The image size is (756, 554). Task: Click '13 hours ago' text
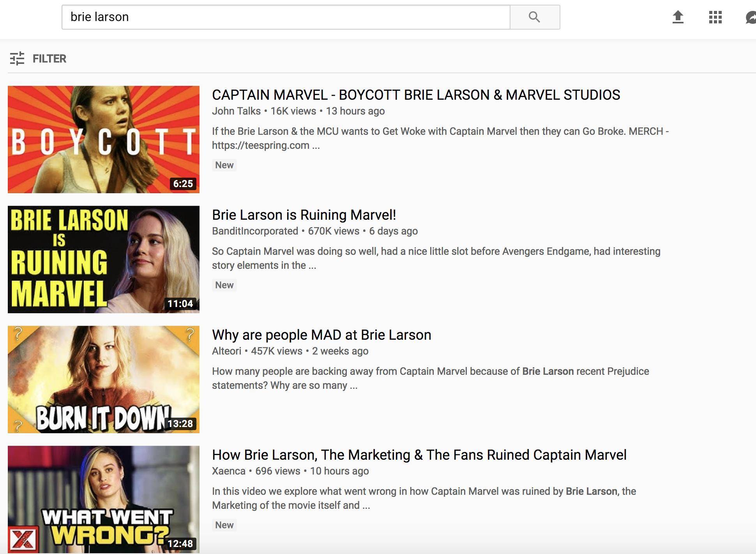pyautogui.click(x=355, y=111)
